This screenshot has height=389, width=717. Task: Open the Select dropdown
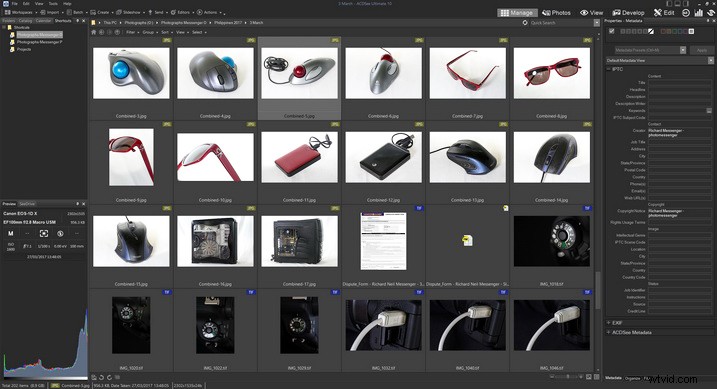pyautogui.click(x=198, y=32)
